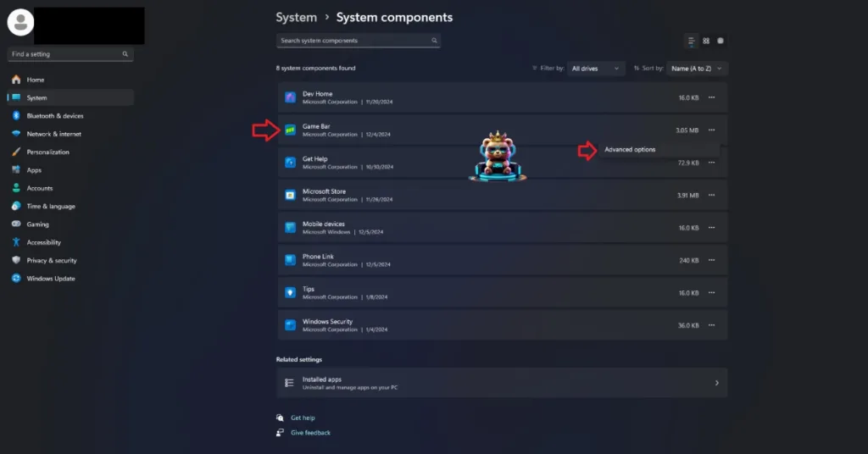The width and height of the screenshot is (868, 454).
Task: Click the Game Bar app icon
Action: [290, 130]
